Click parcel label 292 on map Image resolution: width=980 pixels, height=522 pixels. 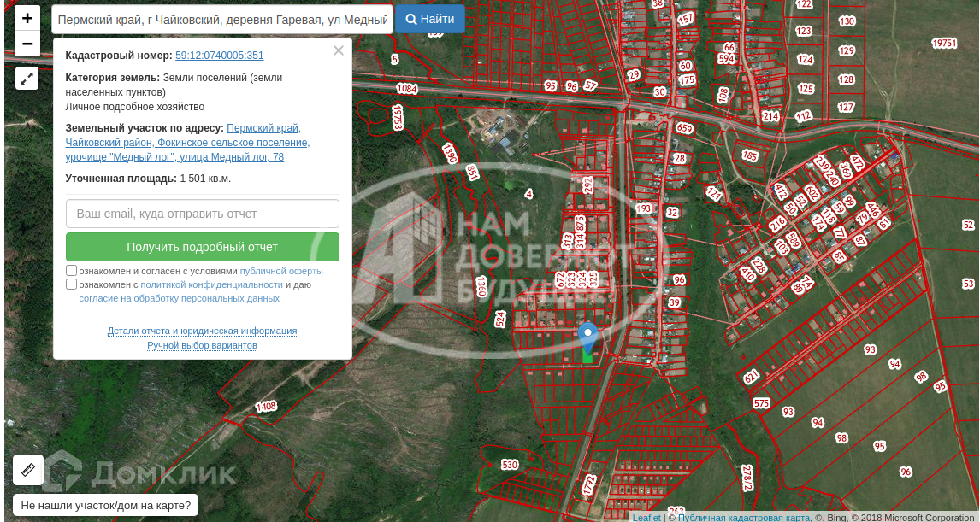587,185
